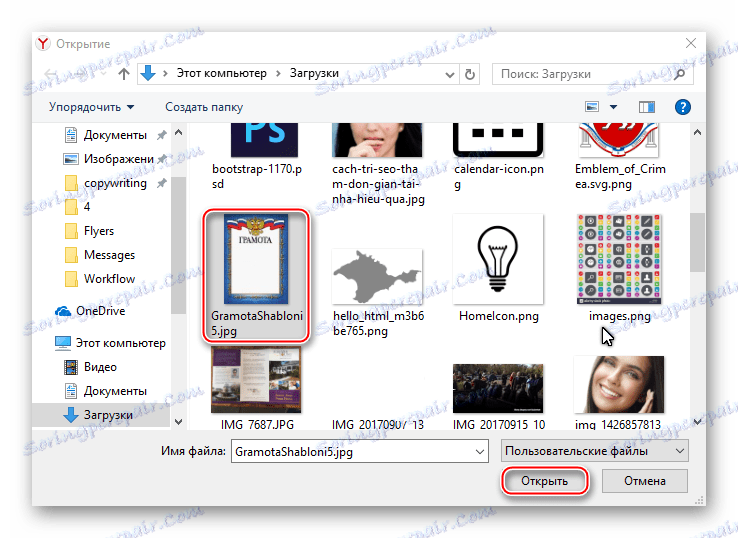Select cach-tri-seo-tham-don-gian image file

tap(378, 163)
